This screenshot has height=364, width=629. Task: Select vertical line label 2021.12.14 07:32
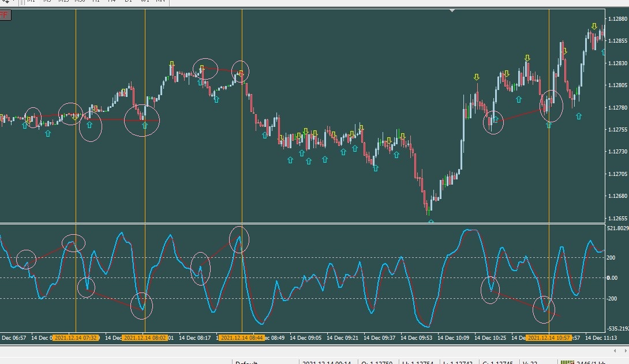tap(76, 338)
